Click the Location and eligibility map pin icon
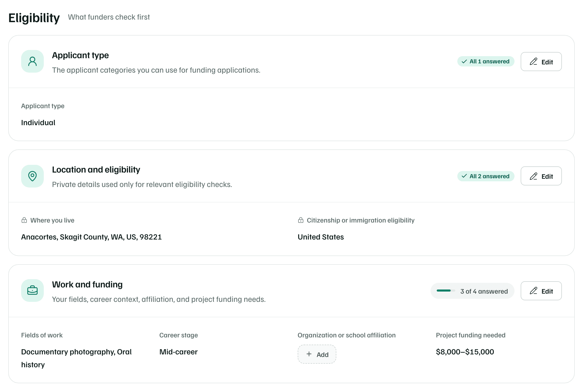The height and width of the screenshot is (392, 583). point(32,176)
